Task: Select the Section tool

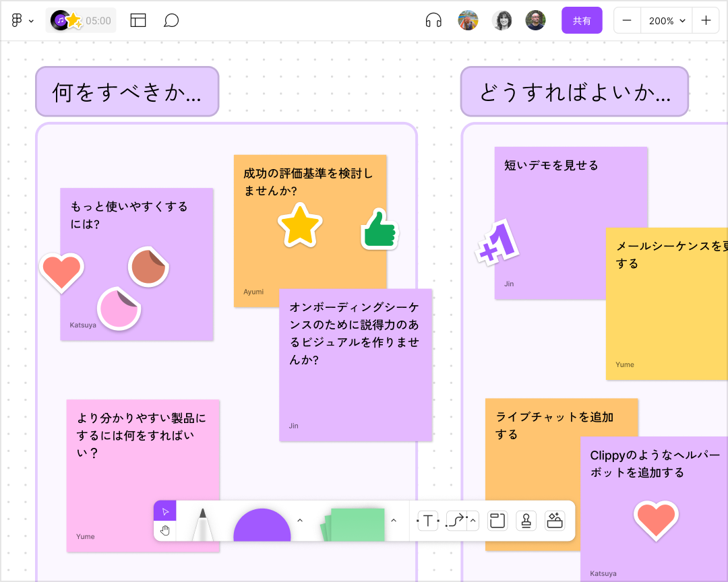Action: click(497, 520)
